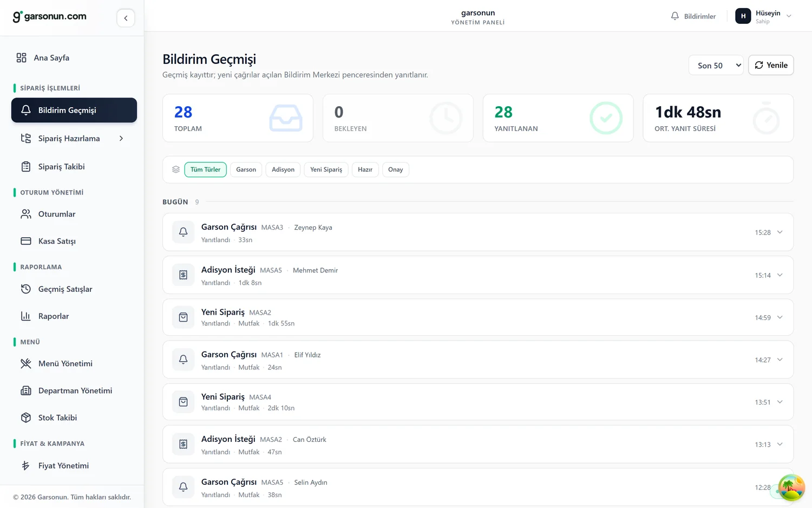Click the Yenile refresh button
The height and width of the screenshot is (508, 812).
pyautogui.click(x=771, y=65)
